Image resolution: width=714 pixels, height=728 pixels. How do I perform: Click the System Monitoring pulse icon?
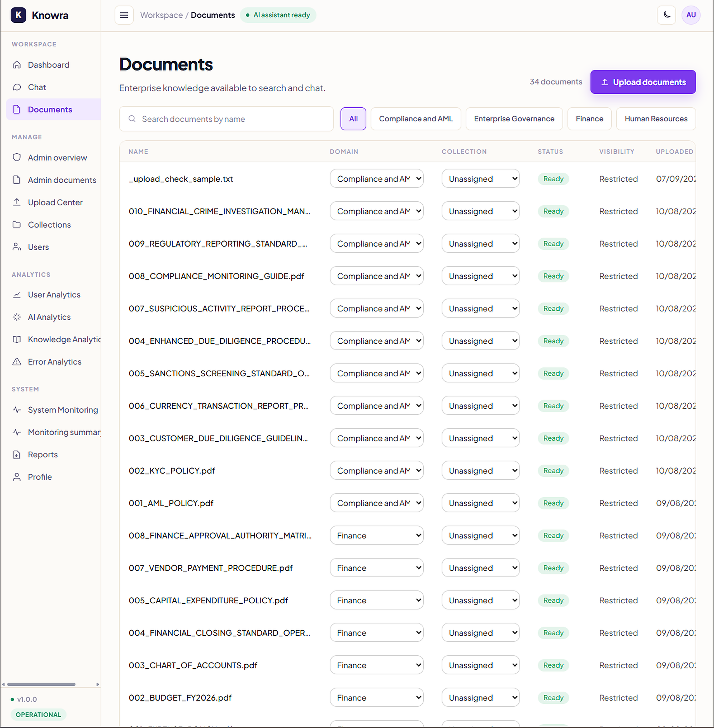coord(17,410)
